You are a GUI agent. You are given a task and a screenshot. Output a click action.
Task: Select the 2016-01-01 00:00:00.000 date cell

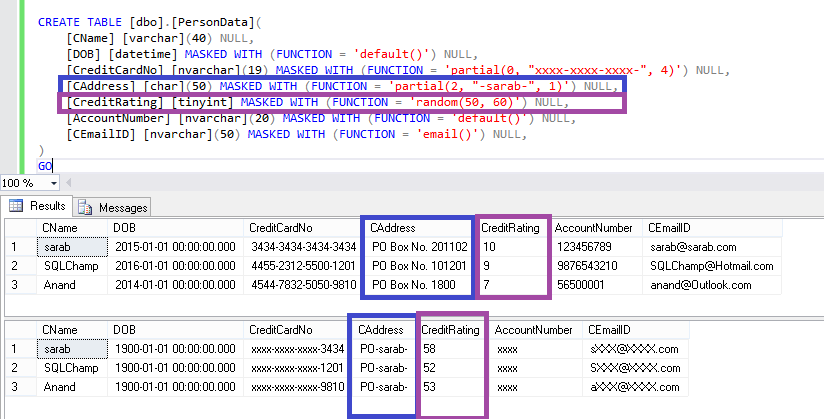[176, 266]
